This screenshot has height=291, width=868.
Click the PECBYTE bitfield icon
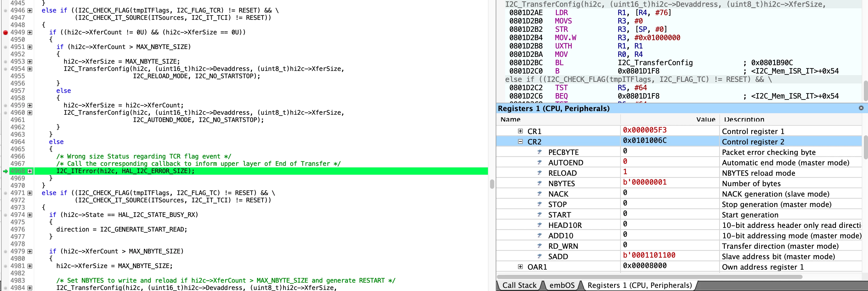pyautogui.click(x=540, y=152)
